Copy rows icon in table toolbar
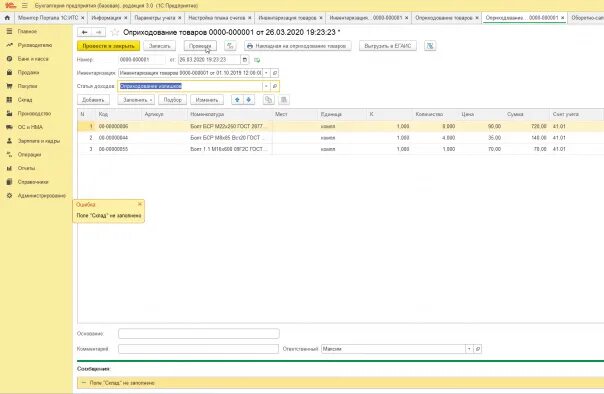The width and height of the screenshot is (604, 394). pyautogui.click(x=268, y=100)
